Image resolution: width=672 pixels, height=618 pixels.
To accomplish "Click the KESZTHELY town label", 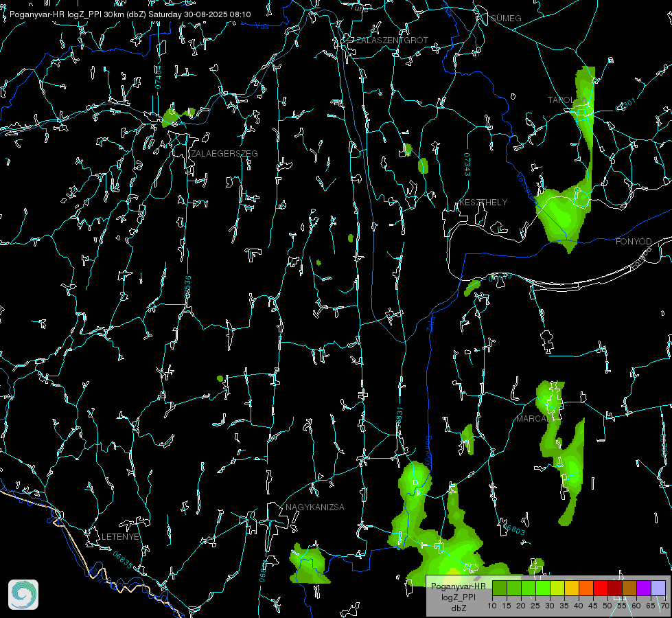I will pyautogui.click(x=483, y=203).
